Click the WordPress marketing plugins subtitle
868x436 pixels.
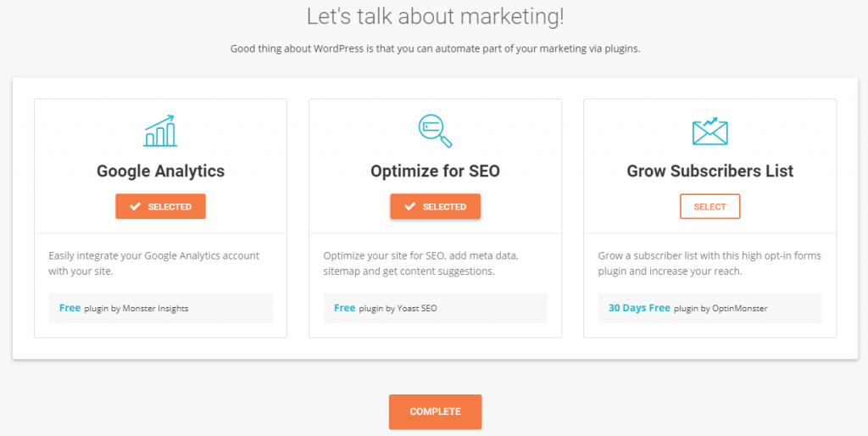coord(435,48)
